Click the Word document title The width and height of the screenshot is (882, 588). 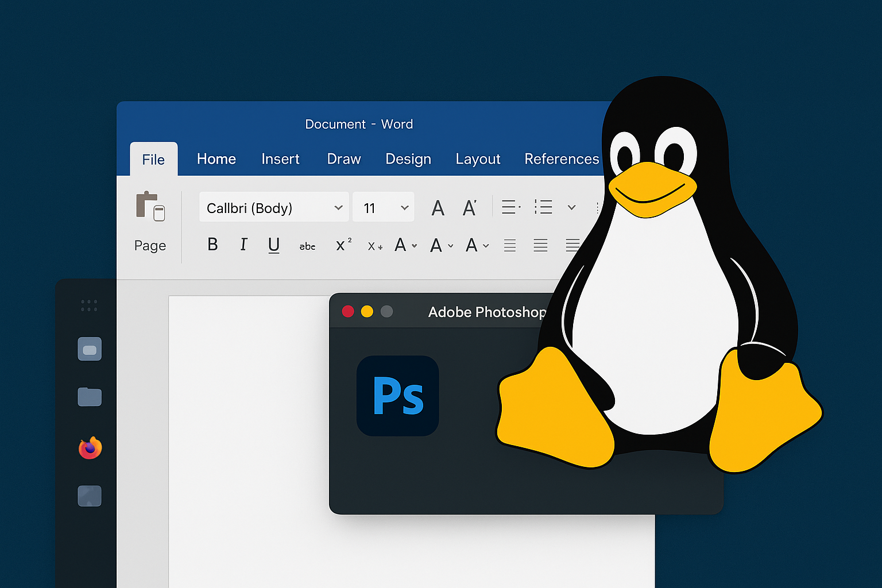coord(359,124)
